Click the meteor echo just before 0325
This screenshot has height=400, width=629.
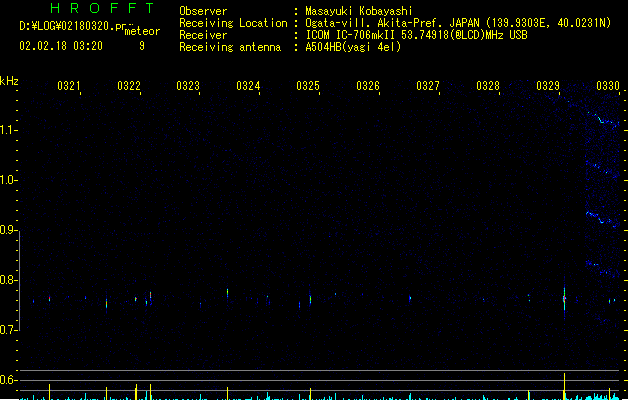point(310,299)
